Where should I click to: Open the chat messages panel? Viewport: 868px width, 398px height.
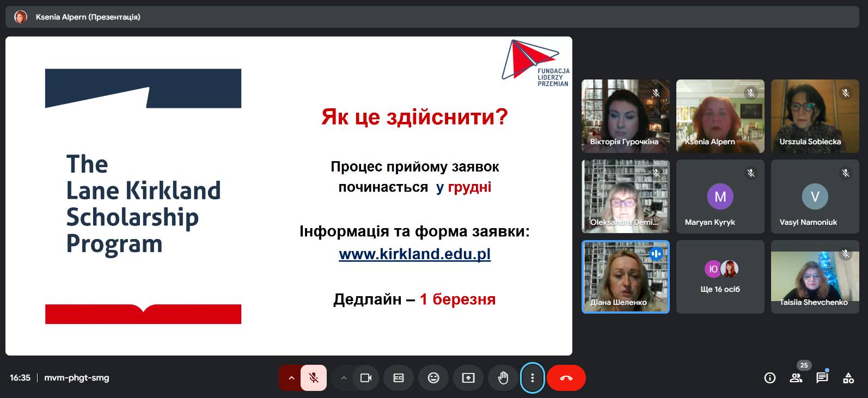[822, 378]
